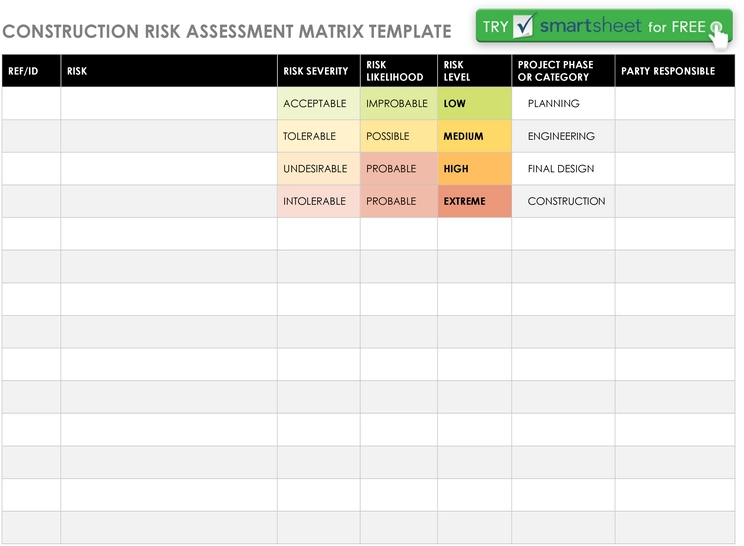The image size is (744, 546).
Task: Select the LOW risk level cell
Action: [474, 103]
